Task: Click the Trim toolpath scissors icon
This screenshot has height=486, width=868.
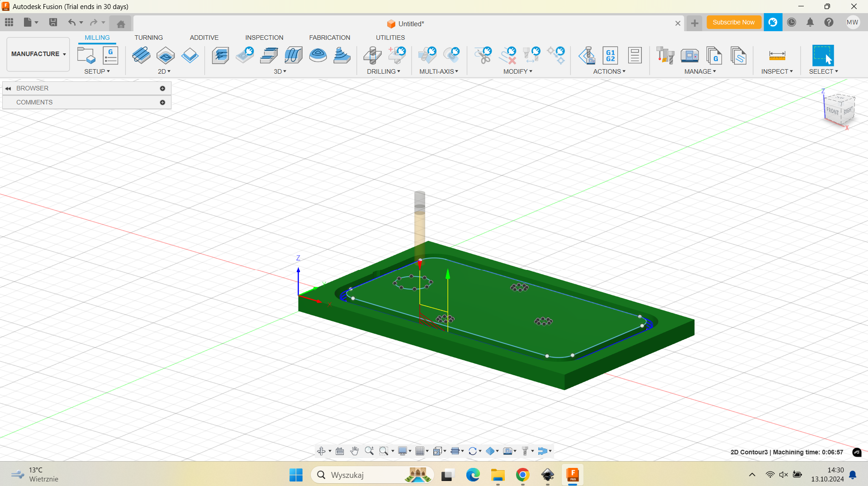Action: [483, 56]
